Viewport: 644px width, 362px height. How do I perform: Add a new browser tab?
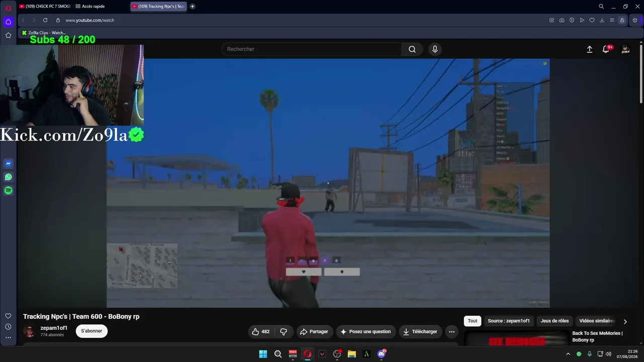pyautogui.click(x=192, y=7)
